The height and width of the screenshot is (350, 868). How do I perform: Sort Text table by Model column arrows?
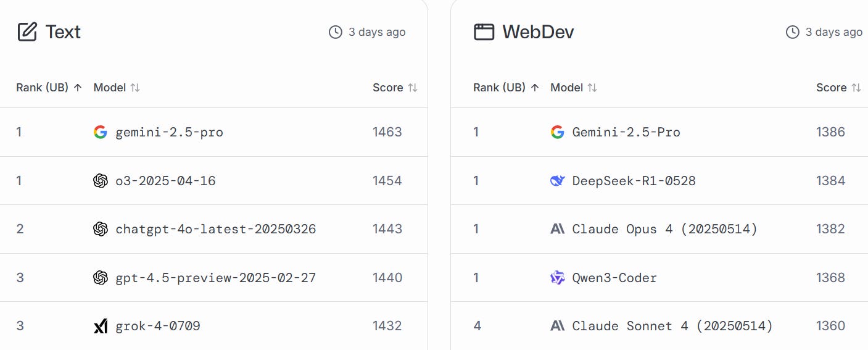tap(135, 88)
